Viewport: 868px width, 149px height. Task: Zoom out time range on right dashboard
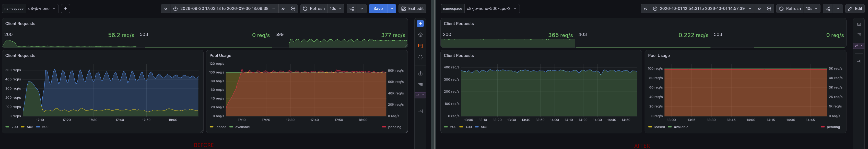[769, 9]
